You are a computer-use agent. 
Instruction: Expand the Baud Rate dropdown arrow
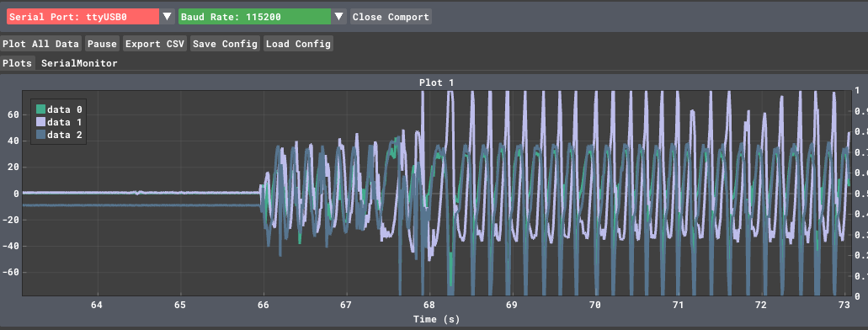(x=339, y=17)
